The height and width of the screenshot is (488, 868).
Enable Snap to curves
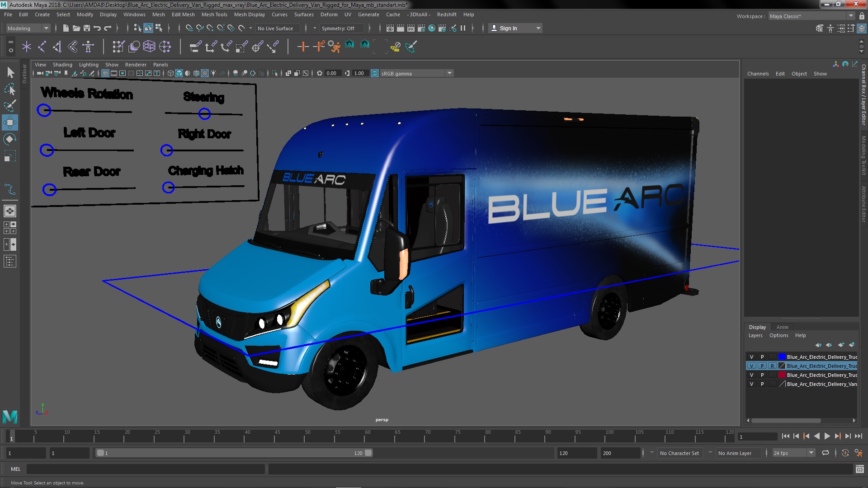tap(200, 28)
